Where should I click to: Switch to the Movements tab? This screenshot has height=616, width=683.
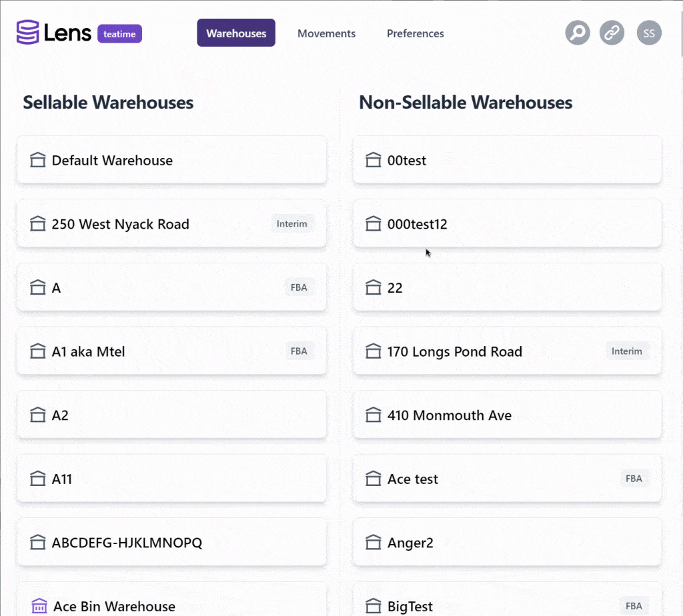pos(326,33)
